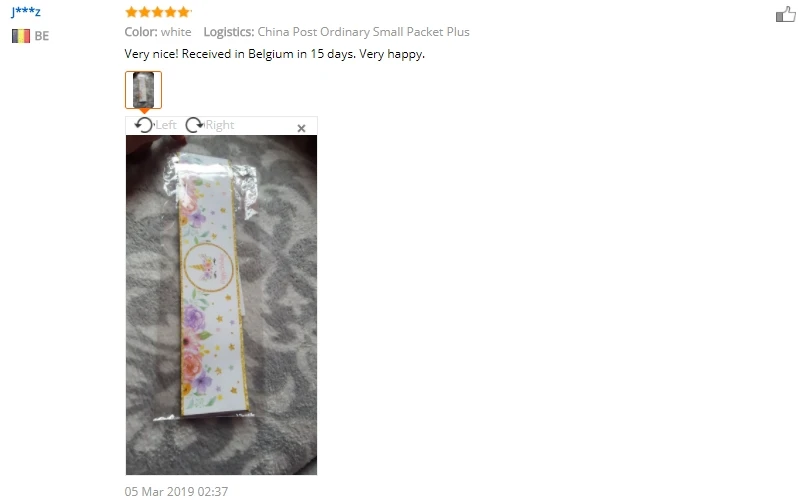Click the orange pointer below the thumbnail
Image resolution: width=798 pixels, height=500 pixels.
point(144,110)
